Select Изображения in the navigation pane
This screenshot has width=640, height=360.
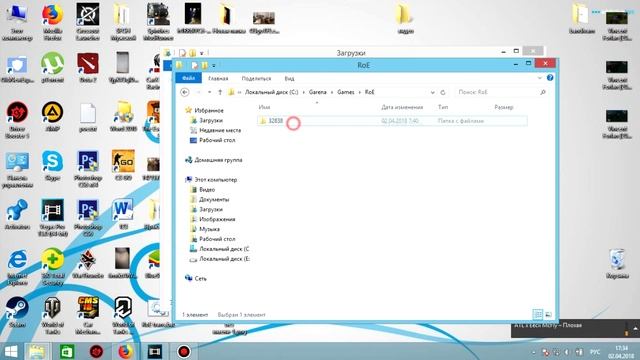[x=217, y=219]
